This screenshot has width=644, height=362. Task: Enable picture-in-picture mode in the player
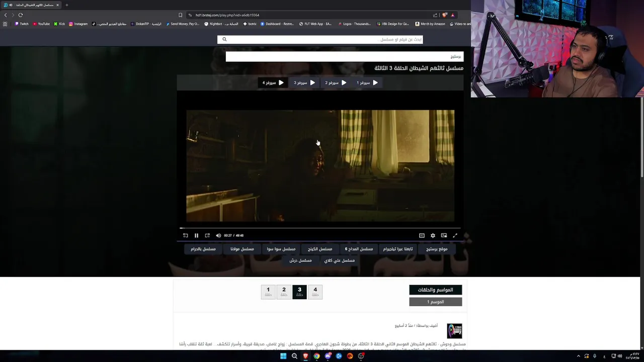[444, 235]
